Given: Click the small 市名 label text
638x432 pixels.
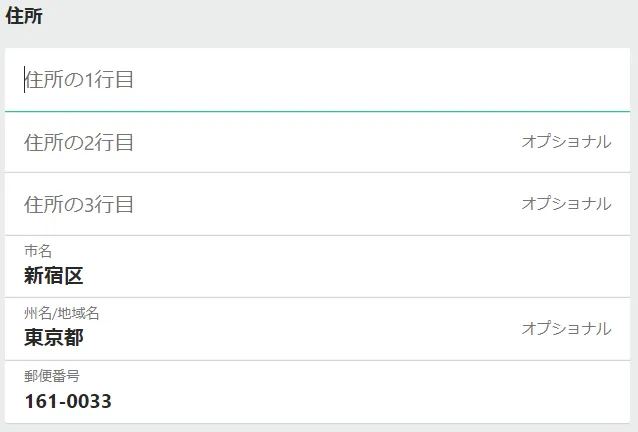Looking at the screenshot, I should pos(38,252).
